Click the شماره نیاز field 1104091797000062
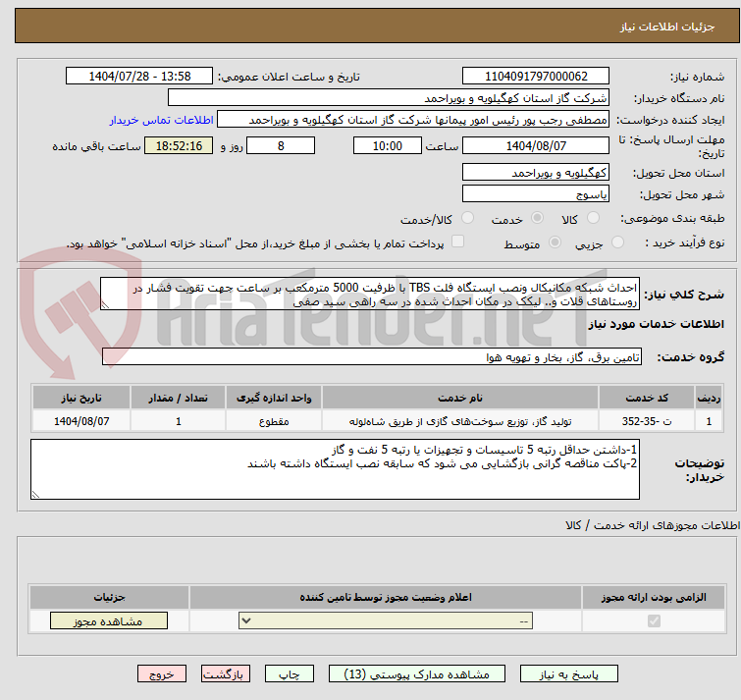 coord(536,77)
